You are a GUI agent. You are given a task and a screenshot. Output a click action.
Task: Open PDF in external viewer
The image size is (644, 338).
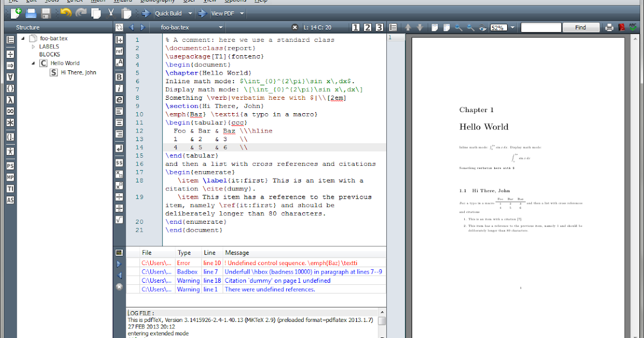coord(623,27)
